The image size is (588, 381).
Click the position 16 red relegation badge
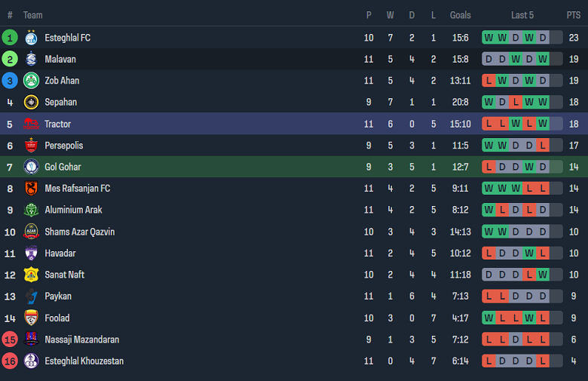point(10,361)
